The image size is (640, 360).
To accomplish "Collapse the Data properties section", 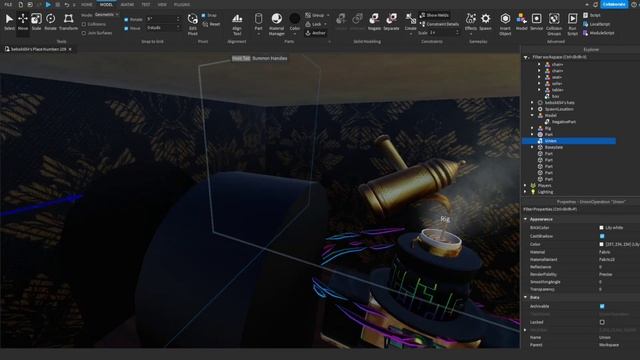I will tap(526, 297).
